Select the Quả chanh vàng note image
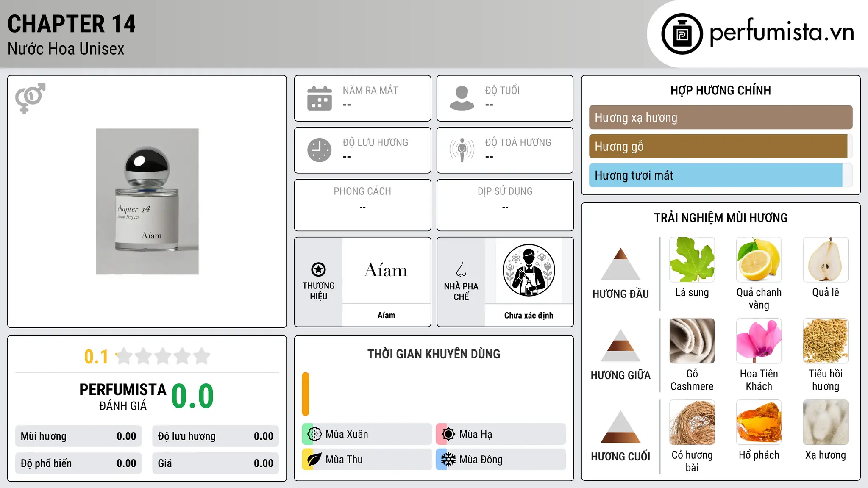Screen dimensions: 868x488 tap(759, 260)
